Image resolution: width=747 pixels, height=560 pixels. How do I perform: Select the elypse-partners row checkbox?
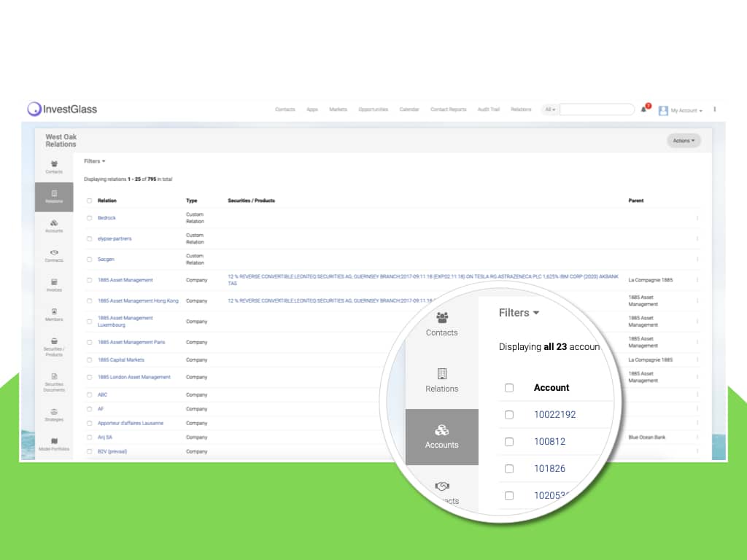click(89, 238)
